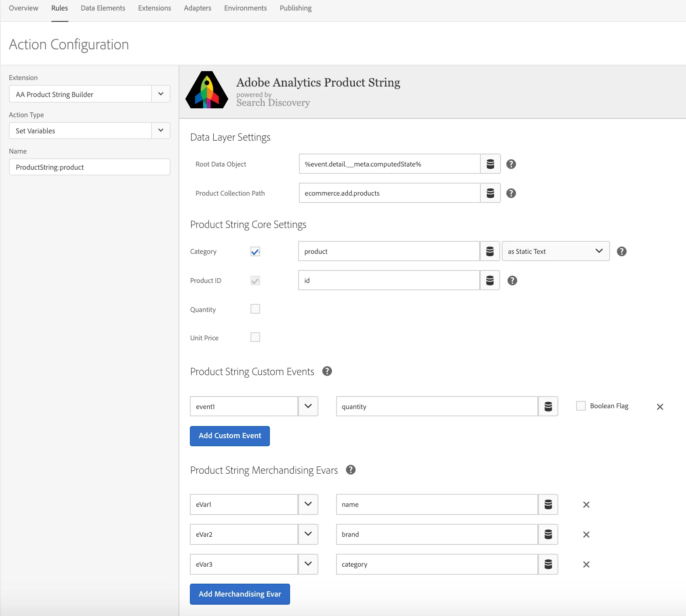
Task: Remove the eVar3 category row
Action: point(586,564)
